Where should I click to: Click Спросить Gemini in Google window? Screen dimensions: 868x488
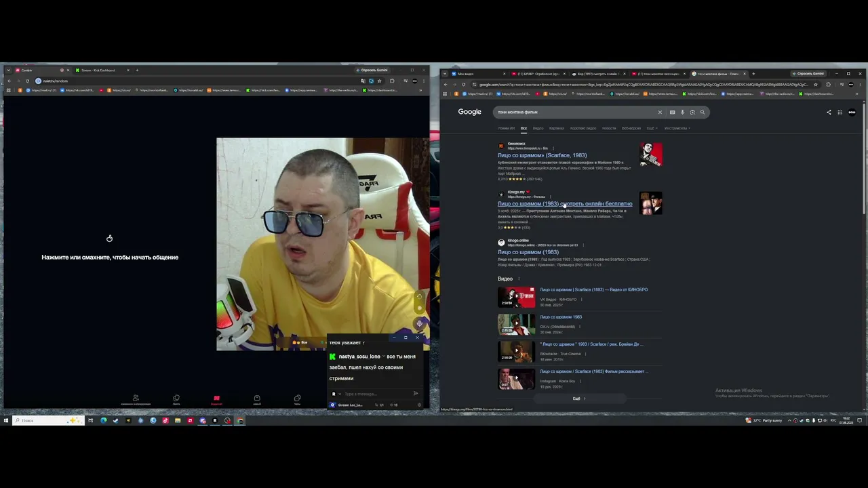coord(808,74)
